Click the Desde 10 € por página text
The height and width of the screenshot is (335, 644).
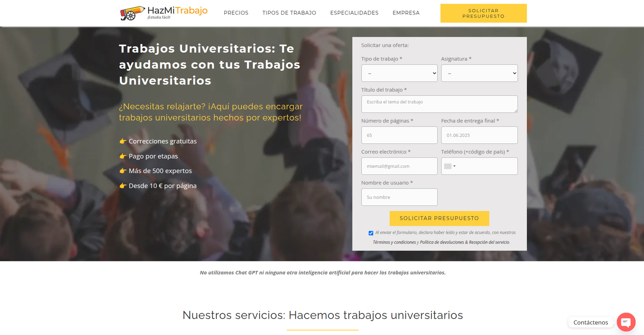163,186
